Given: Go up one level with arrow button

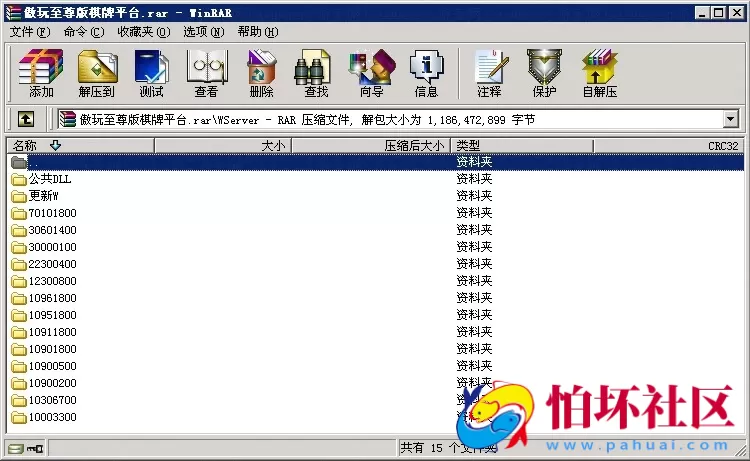Looking at the screenshot, I should click(26, 119).
